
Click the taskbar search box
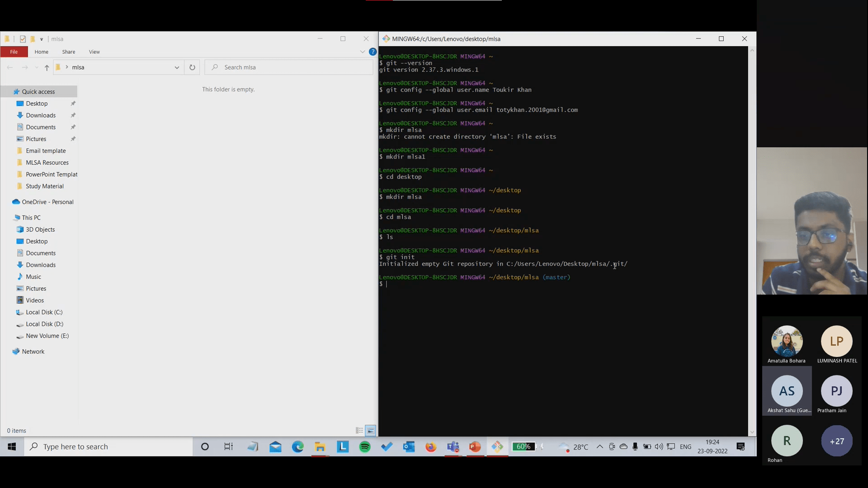[108, 446]
